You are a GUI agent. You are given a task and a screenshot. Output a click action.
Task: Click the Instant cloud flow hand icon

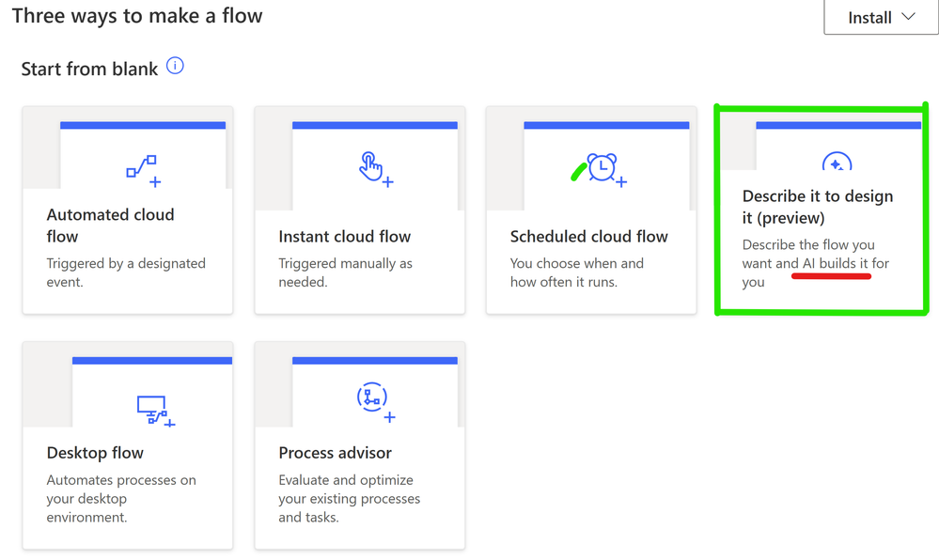(x=375, y=169)
